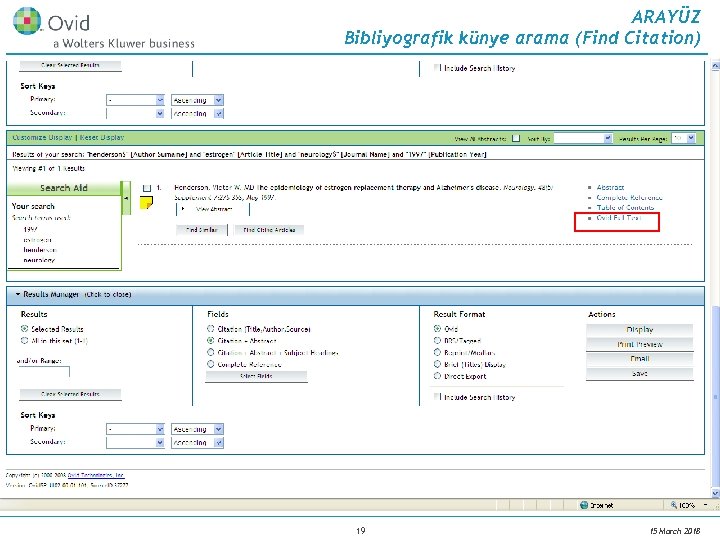Image resolution: width=720 pixels, height=540 pixels.
Task: Open the Ovid Full Text link
Action: tap(619, 218)
